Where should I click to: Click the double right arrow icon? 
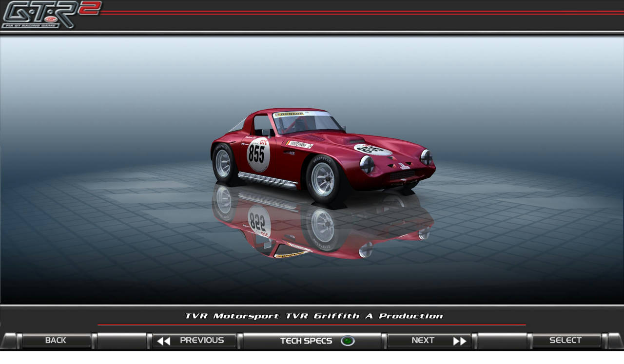click(x=460, y=341)
